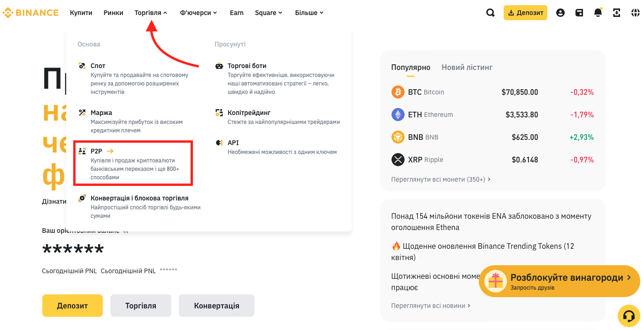Click the BNB change +2,93%

(582, 137)
